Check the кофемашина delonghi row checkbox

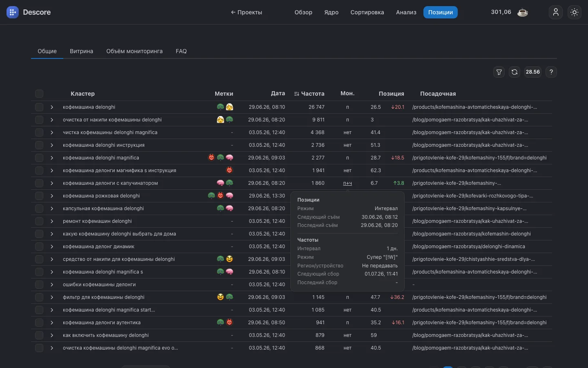click(39, 107)
